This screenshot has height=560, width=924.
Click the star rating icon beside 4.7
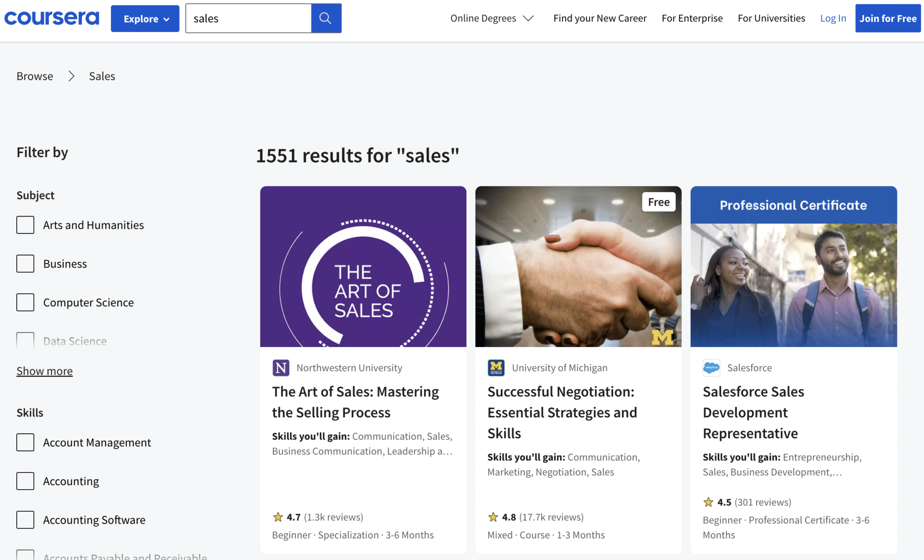[278, 517]
